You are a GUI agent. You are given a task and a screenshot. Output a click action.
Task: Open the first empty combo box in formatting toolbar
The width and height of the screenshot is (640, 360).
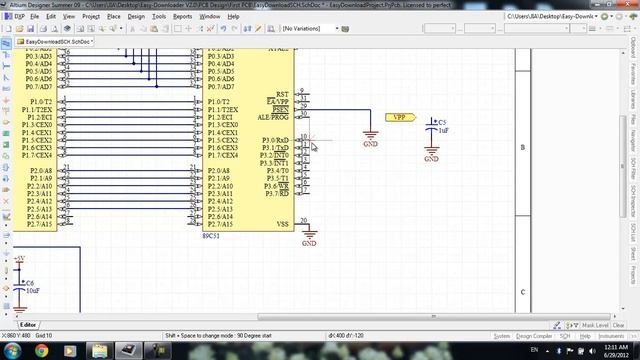coord(440,29)
